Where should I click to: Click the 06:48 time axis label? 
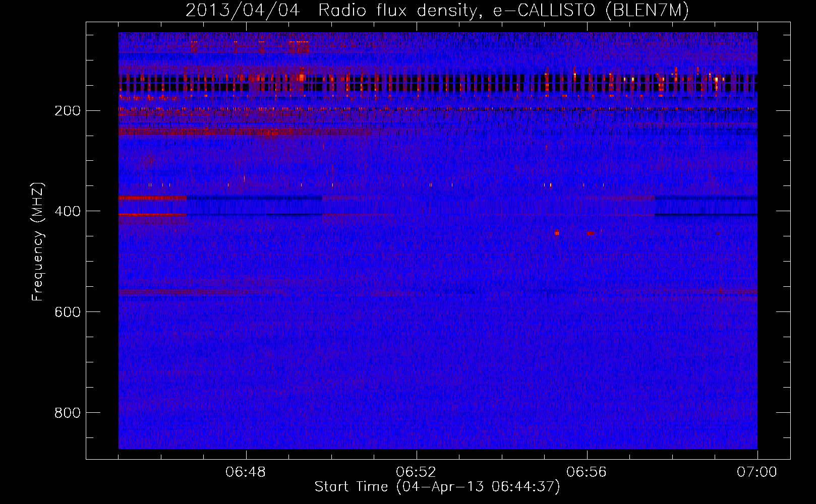246,472
